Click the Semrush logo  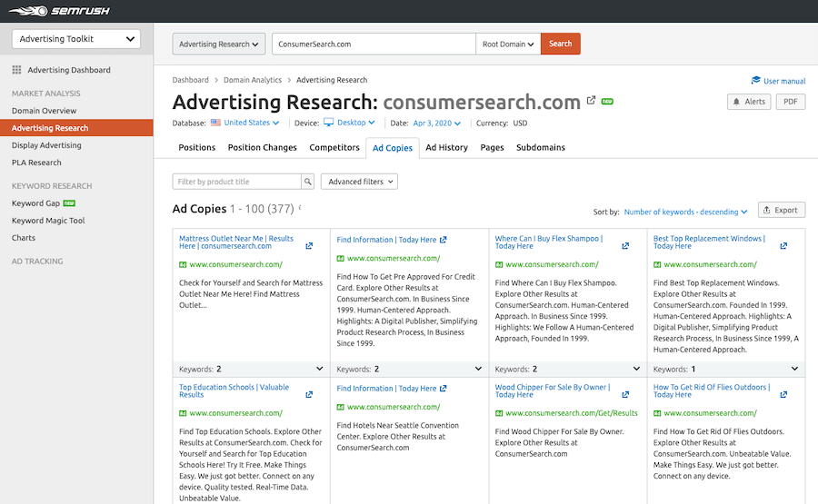[x=59, y=10]
